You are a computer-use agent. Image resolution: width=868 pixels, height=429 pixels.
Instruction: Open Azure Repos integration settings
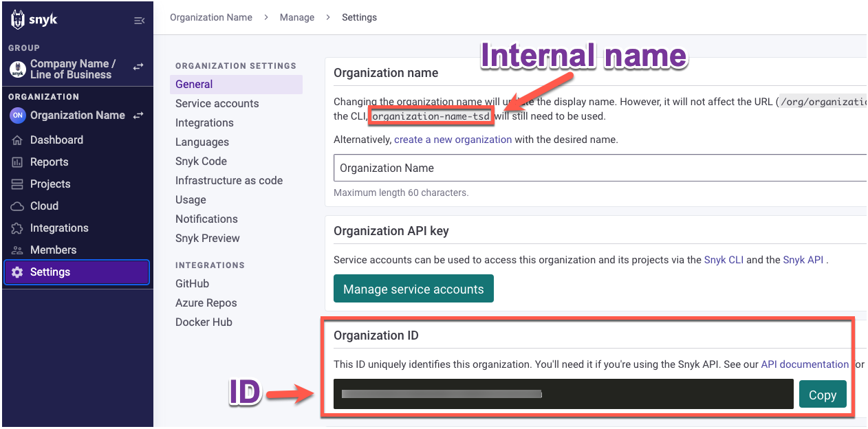click(206, 303)
